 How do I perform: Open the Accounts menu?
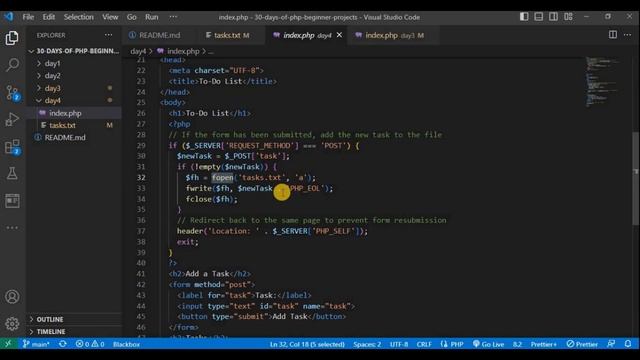(x=12, y=297)
